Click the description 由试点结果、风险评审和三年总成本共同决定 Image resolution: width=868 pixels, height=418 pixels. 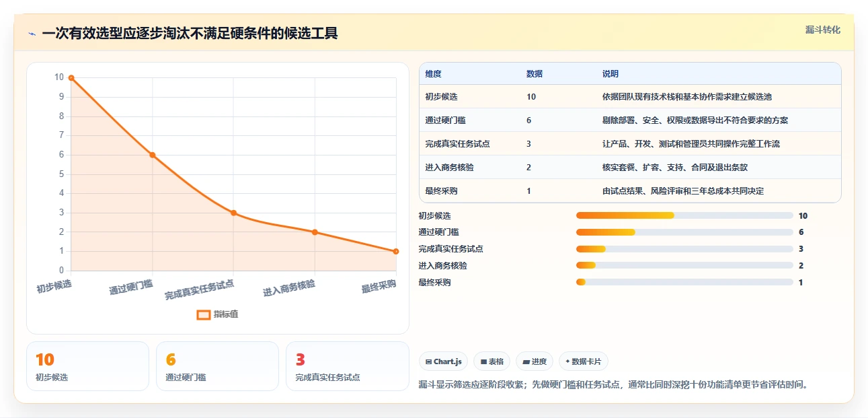click(x=683, y=191)
